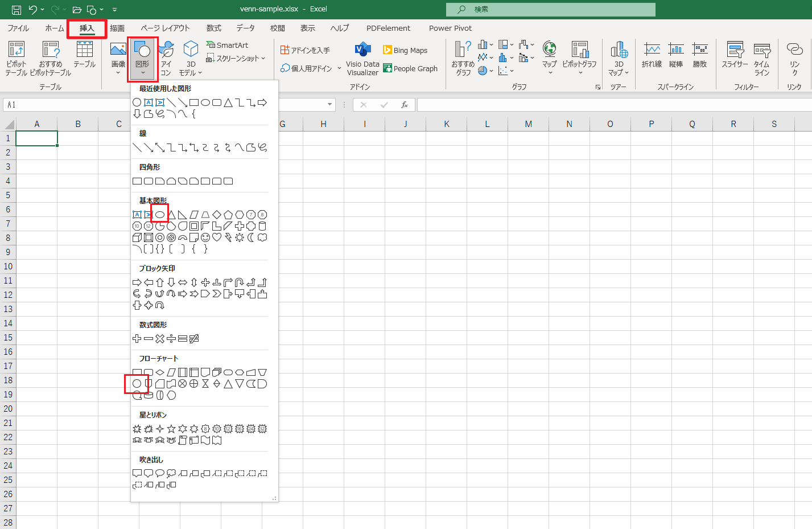
Task: Click the People Graph add-in
Action: [x=410, y=68]
